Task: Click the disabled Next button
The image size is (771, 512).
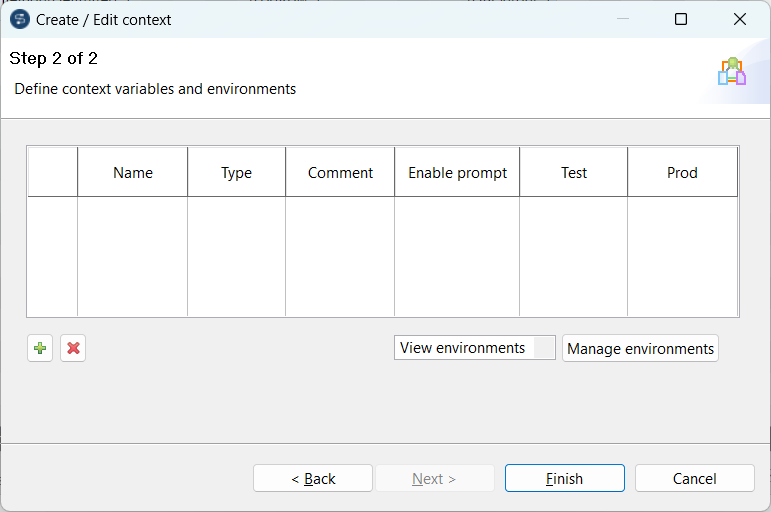Action: click(434, 478)
